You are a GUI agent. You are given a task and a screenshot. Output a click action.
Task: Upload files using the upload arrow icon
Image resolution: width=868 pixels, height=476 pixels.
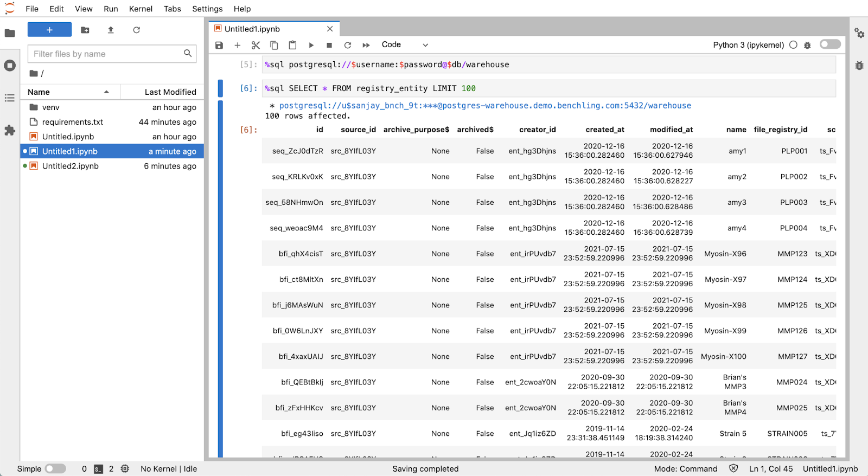click(x=111, y=30)
